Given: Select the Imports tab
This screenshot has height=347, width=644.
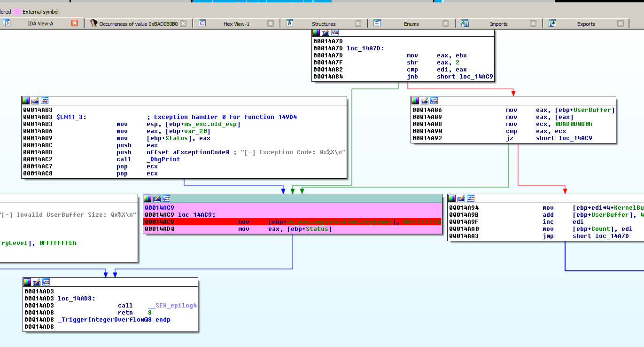Looking at the screenshot, I should (498, 24).
